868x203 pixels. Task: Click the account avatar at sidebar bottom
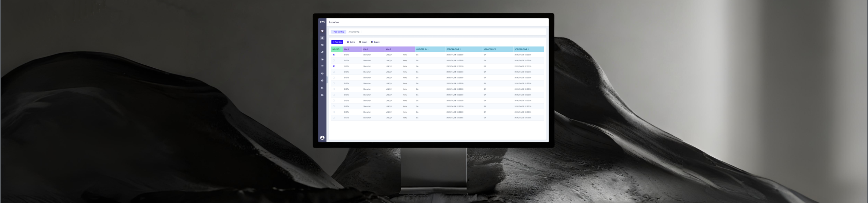(322, 138)
